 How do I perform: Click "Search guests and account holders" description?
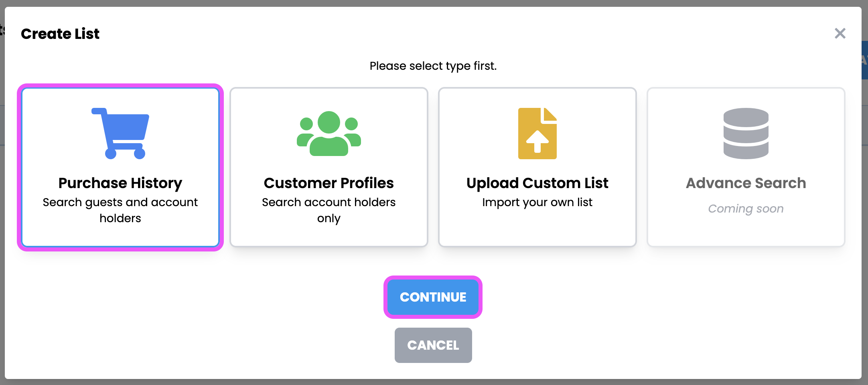[120, 210]
